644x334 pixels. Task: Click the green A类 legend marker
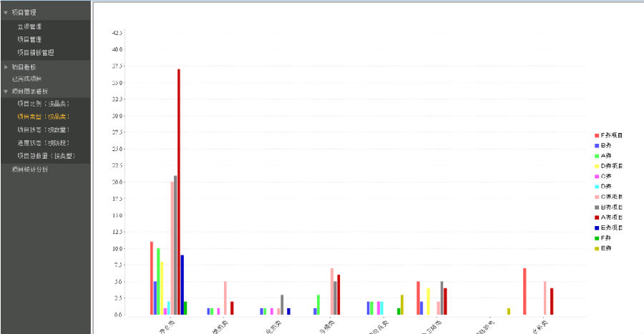click(597, 155)
